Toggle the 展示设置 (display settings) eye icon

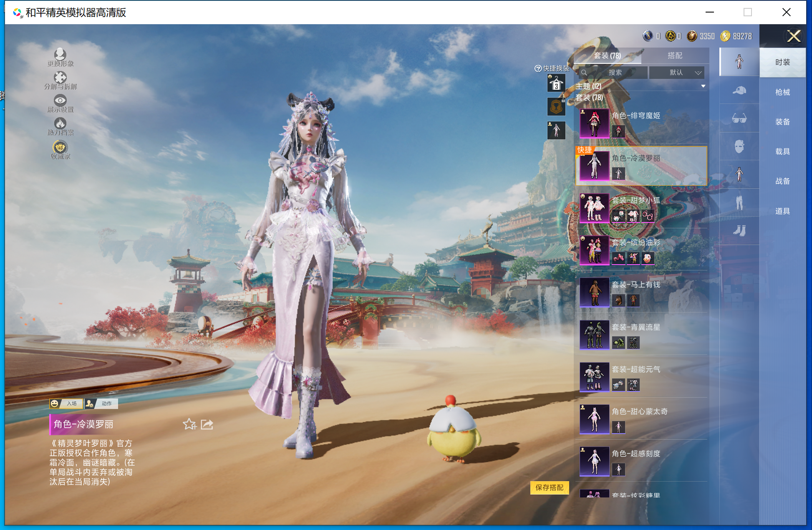pos(60,101)
